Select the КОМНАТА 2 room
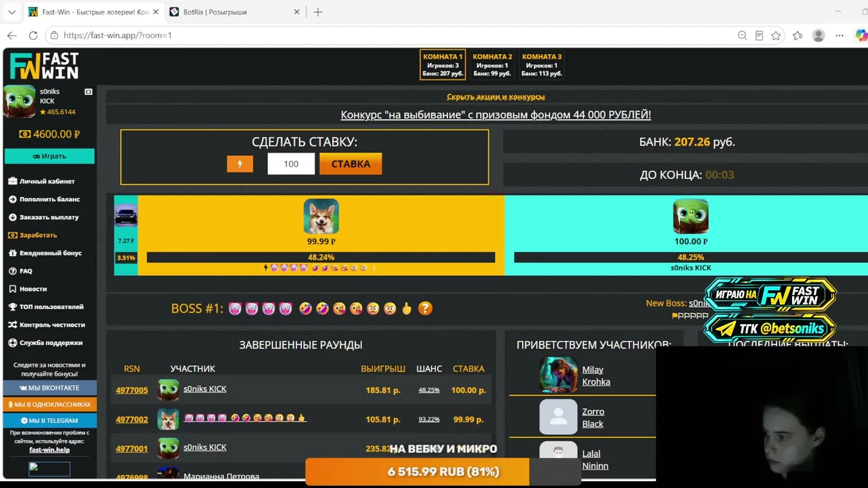The width and height of the screenshot is (868, 488). click(492, 65)
